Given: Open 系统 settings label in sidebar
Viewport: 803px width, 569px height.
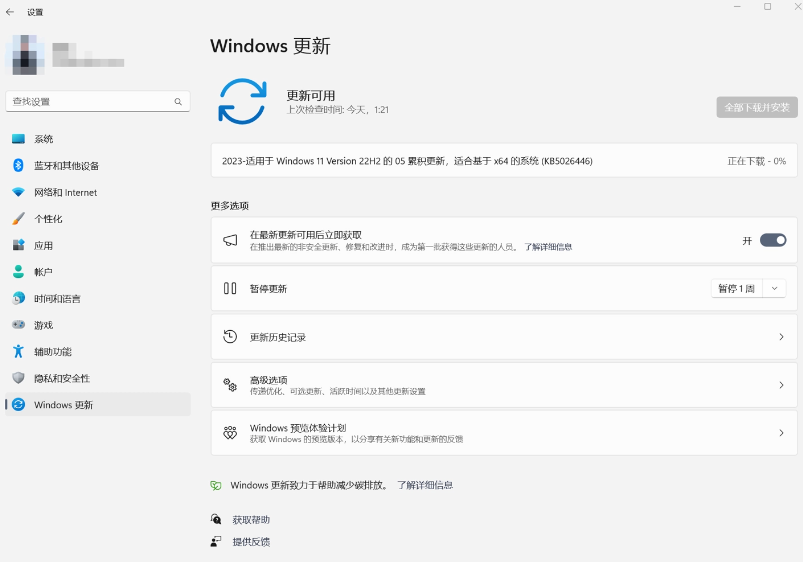Looking at the screenshot, I should [x=44, y=139].
